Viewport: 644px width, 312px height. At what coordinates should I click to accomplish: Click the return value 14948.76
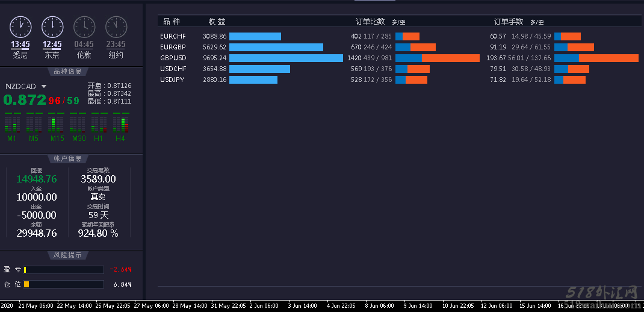(x=37, y=179)
